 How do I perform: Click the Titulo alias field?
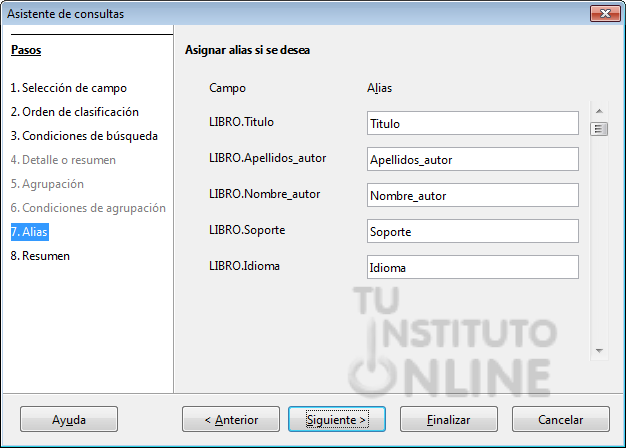(473, 123)
